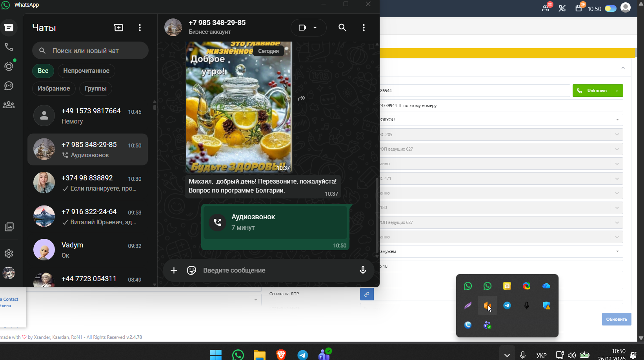Select the Непрочитанное chat filter
Screen dimensions: 644x360
[86, 71]
